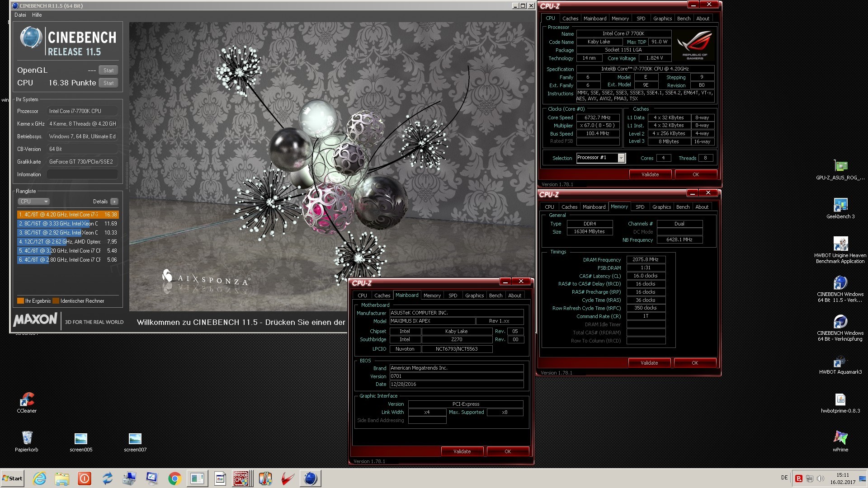Toggle the Details arrow in Rangliste
This screenshot has height=488, width=868.
coord(114,202)
